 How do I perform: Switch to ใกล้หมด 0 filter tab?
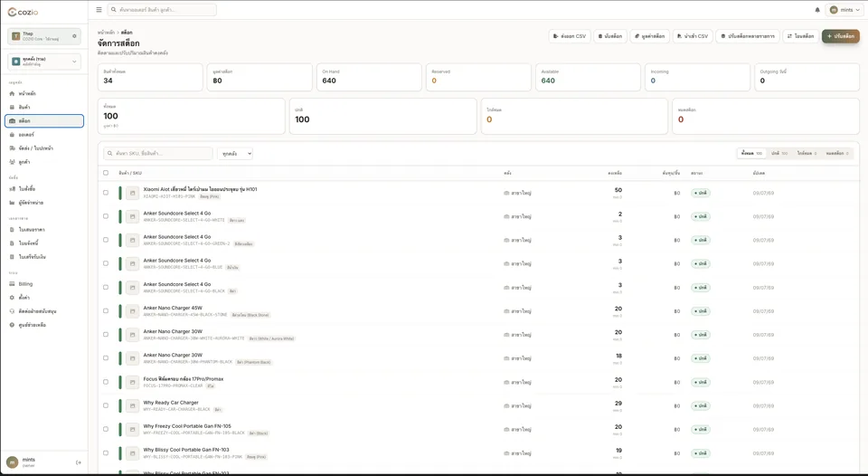coord(807,154)
